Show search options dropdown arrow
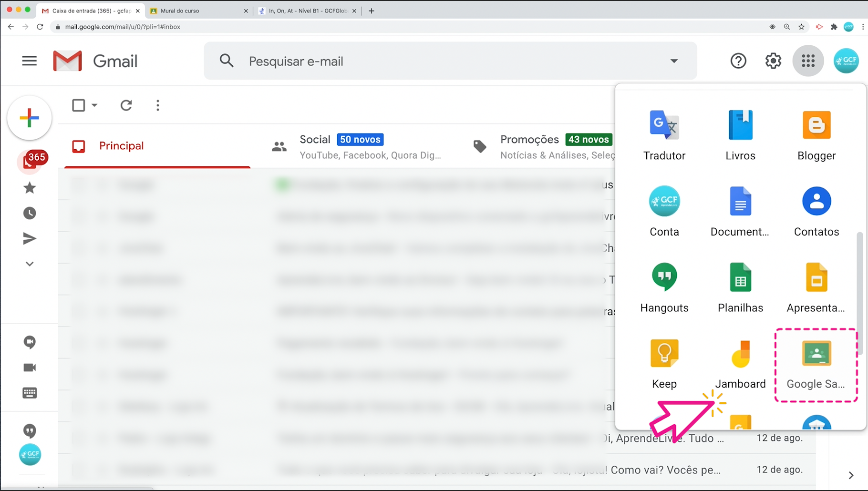868x491 pixels. point(674,61)
